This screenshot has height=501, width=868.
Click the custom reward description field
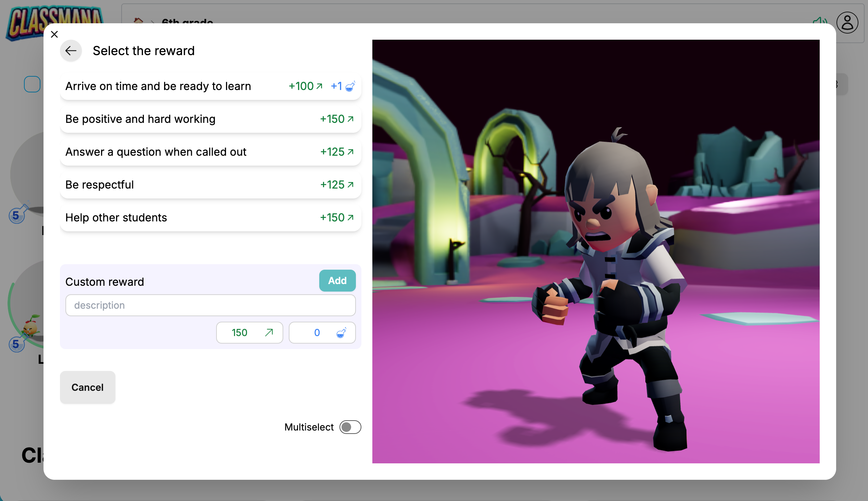pyautogui.click(x=210, y=305)
